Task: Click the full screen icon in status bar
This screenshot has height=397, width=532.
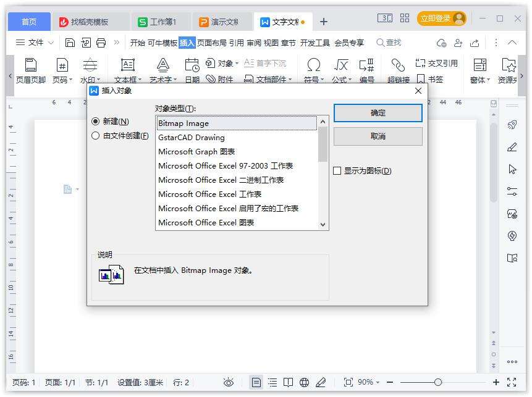Action: pyautogui.click(x=512, y=382)
